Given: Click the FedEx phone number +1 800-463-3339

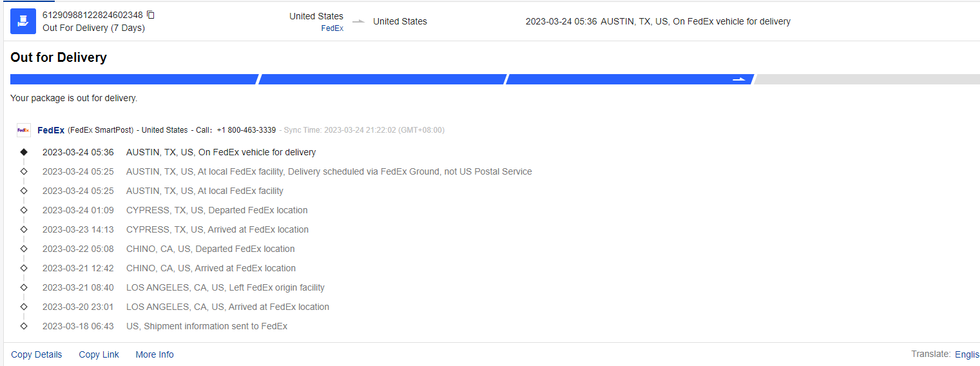Looking at the screenshot, I should coord(246,130).
